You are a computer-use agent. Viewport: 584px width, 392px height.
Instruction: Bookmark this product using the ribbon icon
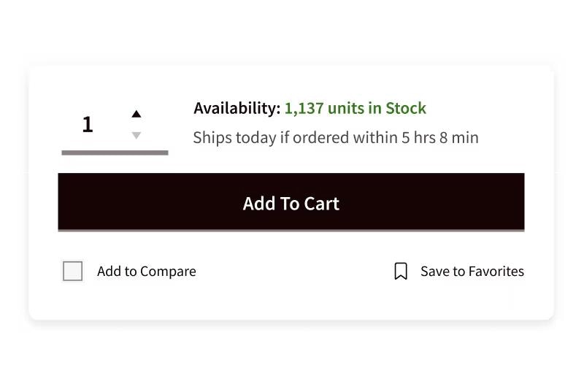pyautogui.click(x=401, y=272)
